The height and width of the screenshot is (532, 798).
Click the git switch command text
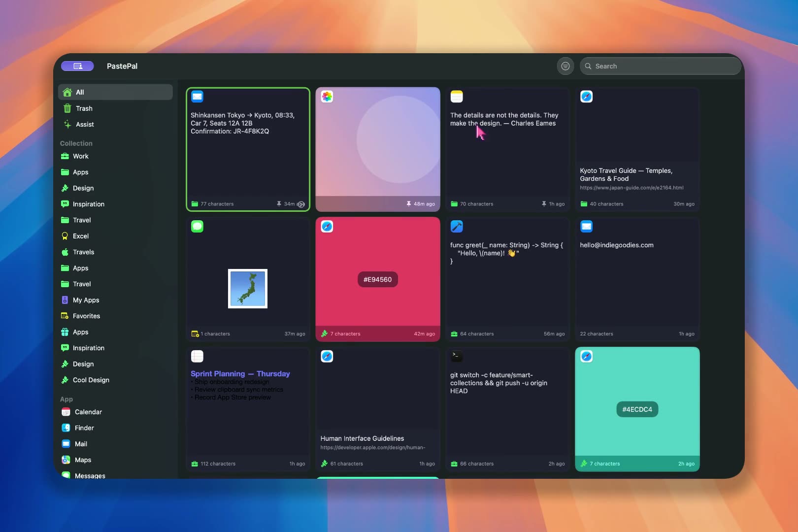click(x=499, y=383)
